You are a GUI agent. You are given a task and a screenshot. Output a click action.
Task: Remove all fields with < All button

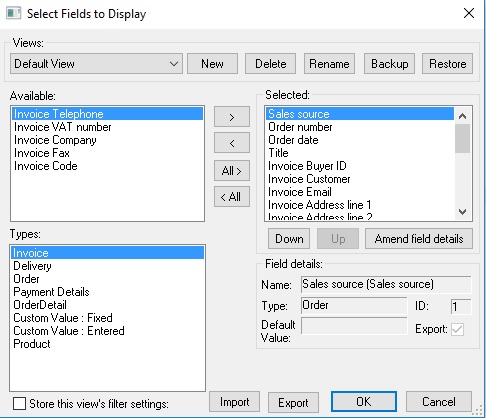click(232, 197)
